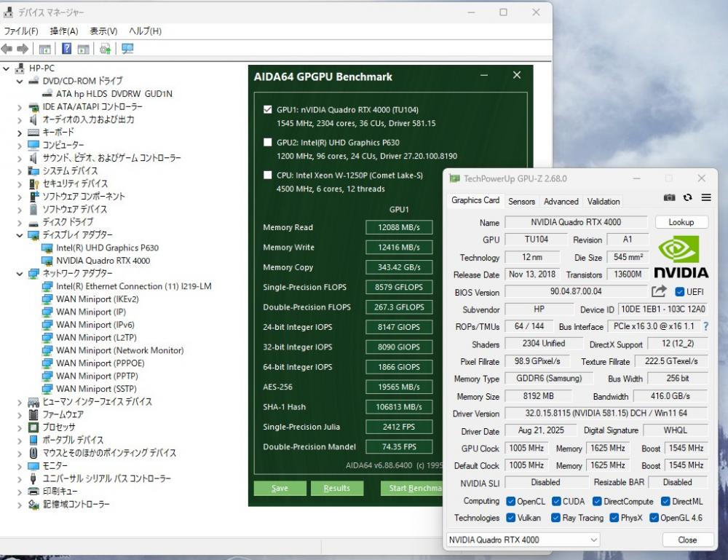
Task: Open the ファイル(F) menu
Action: [x=21, y=31]
